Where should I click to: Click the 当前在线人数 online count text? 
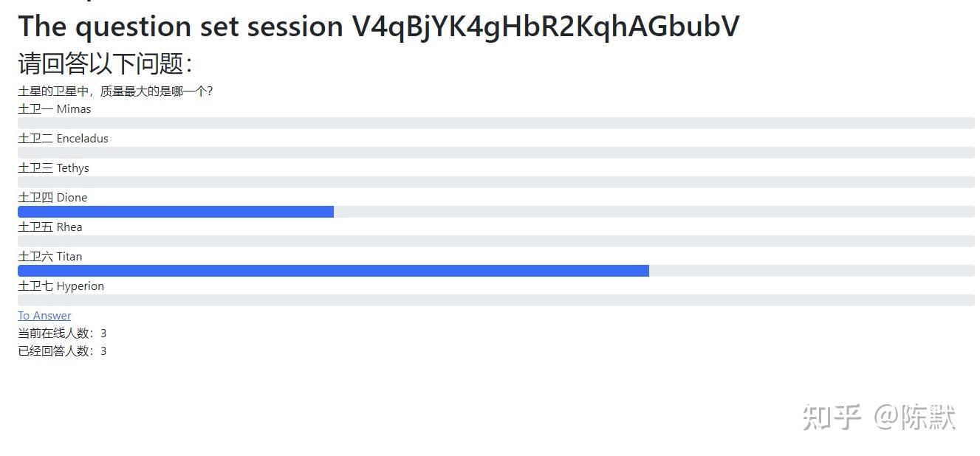(62, 334)
